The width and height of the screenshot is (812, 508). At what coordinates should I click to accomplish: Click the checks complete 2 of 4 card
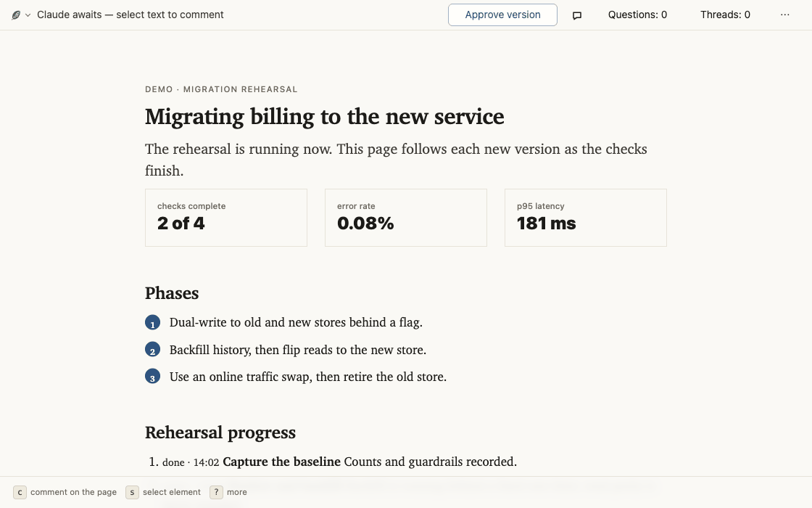pyautogui.click(x=225, y=218)
